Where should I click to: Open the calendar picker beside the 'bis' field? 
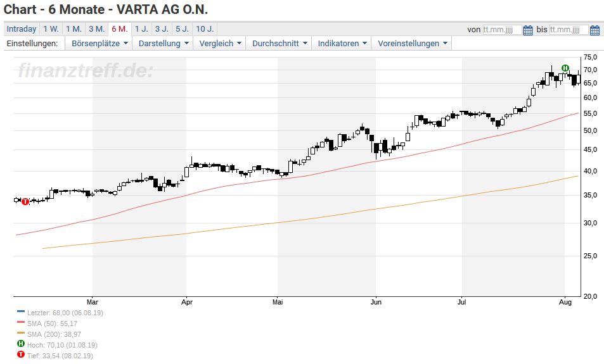coord(594,30)
